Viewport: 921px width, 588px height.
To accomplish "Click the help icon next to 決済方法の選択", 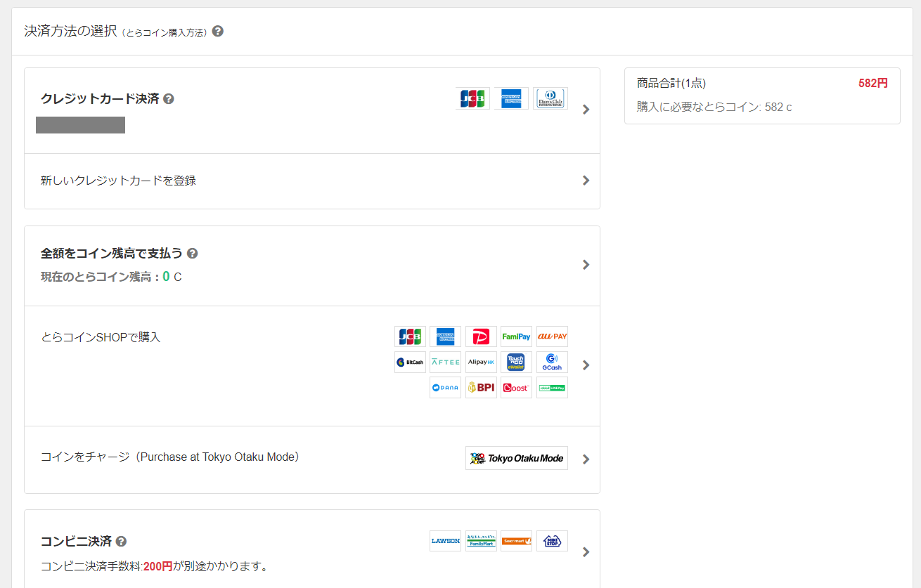I will [x=217, y=31].
